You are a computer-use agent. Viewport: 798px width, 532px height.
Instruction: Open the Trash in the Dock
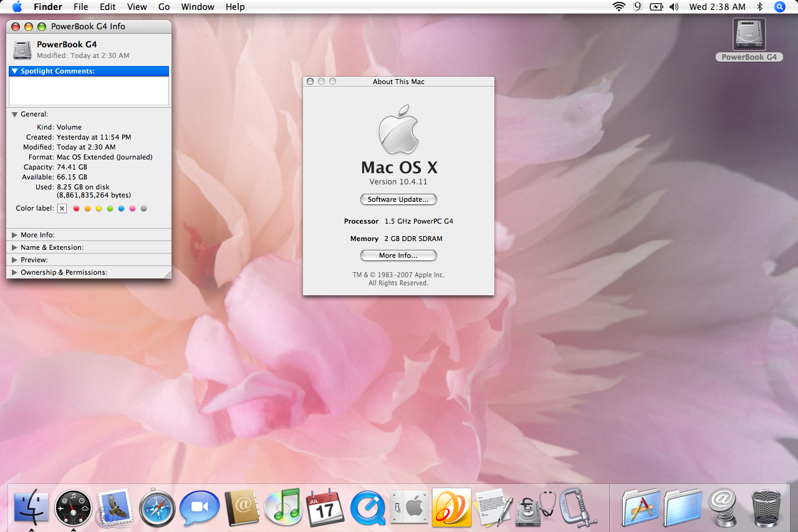pos(766,508)
